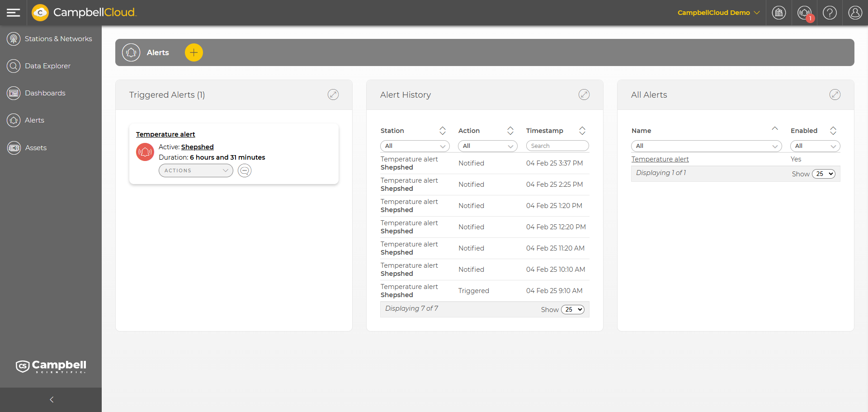Click the Stations & Networks sidebar icon
This screenshot has width=868, height=412.
point(14,39)
